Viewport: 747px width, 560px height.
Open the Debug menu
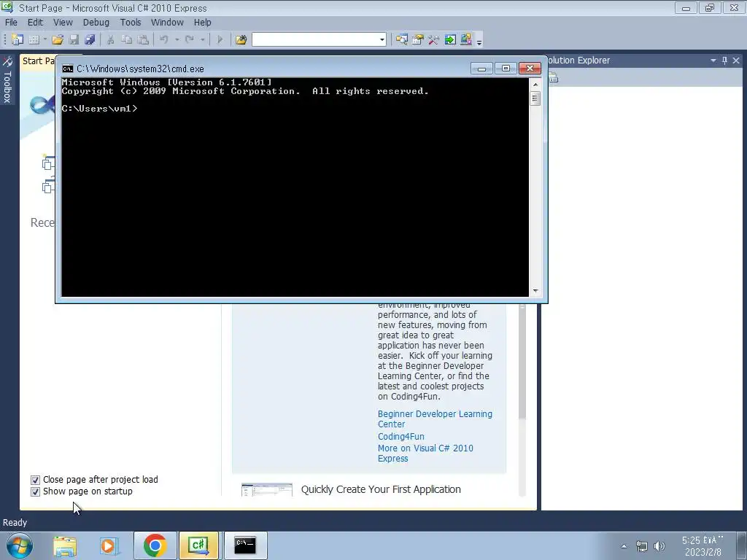coord(96,23)
